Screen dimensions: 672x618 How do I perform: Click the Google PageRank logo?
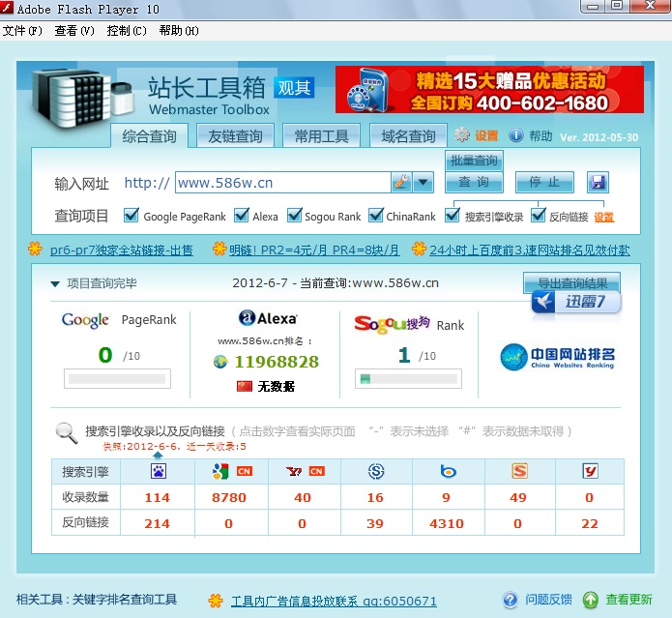[x=85, y=320]
